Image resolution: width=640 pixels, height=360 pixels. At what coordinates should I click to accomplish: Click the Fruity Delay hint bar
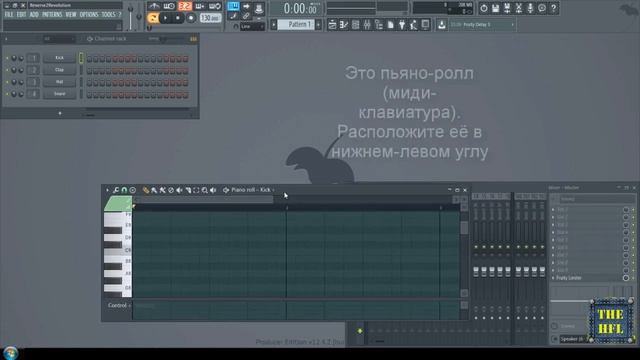tap(482, 24)
